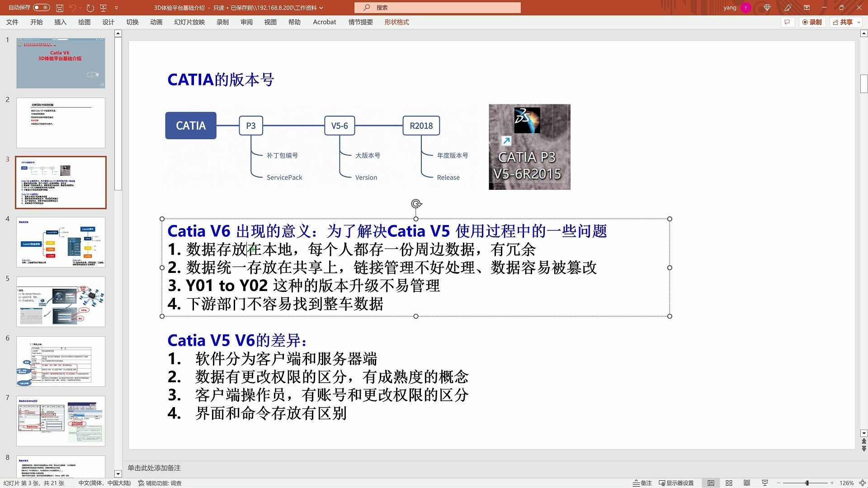Expand the 共享 dropdown arrow
Image resolution: width=868 pixels, height=488 pixels.
(x=859, y=22)
